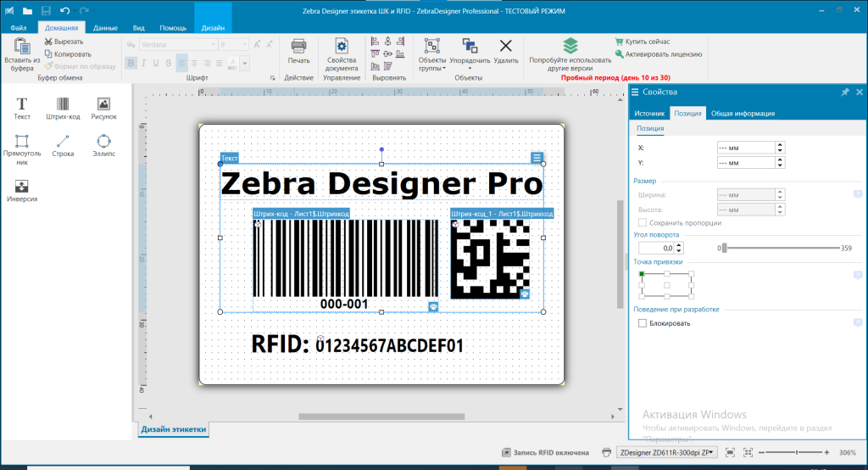868x470 pixels.
Task: Select the Штрих-код barcode tool
Action: [63, 108]
